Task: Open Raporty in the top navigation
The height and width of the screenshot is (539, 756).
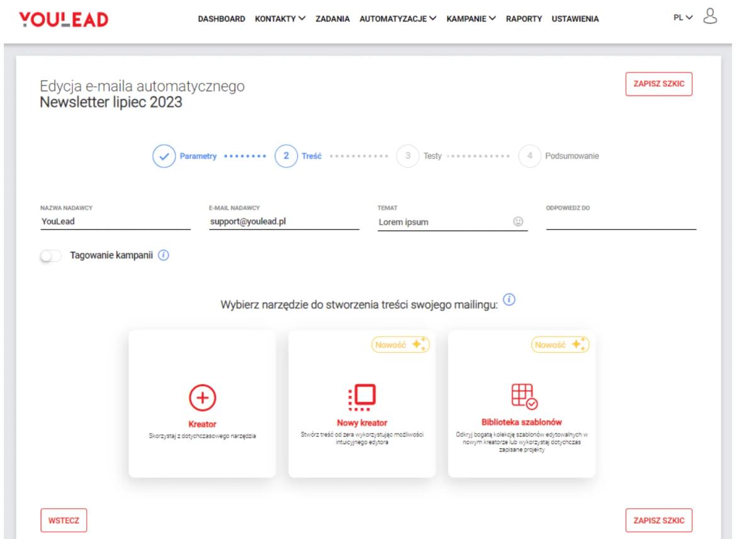Action: coord(524,19)
